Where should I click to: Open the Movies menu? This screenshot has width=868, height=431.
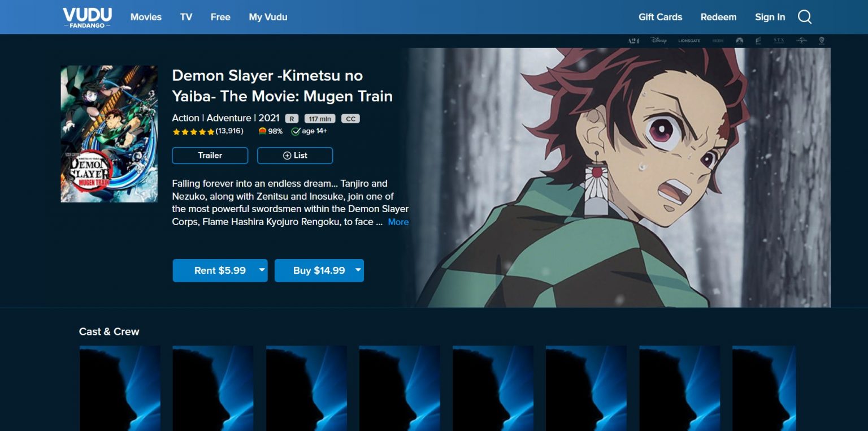tap(146, 17)
